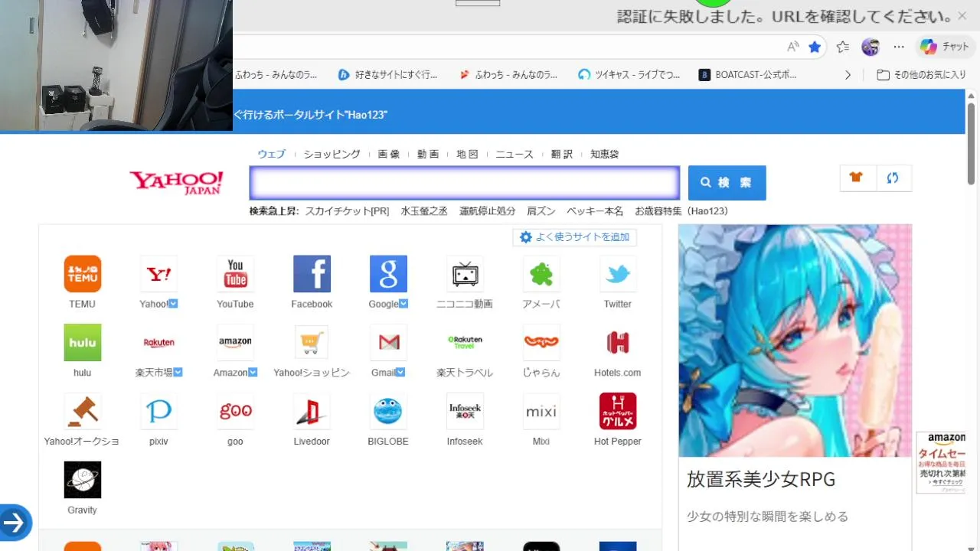Open the Facebook icon
This screenshot has width=980, height=551.
(312, 274)
